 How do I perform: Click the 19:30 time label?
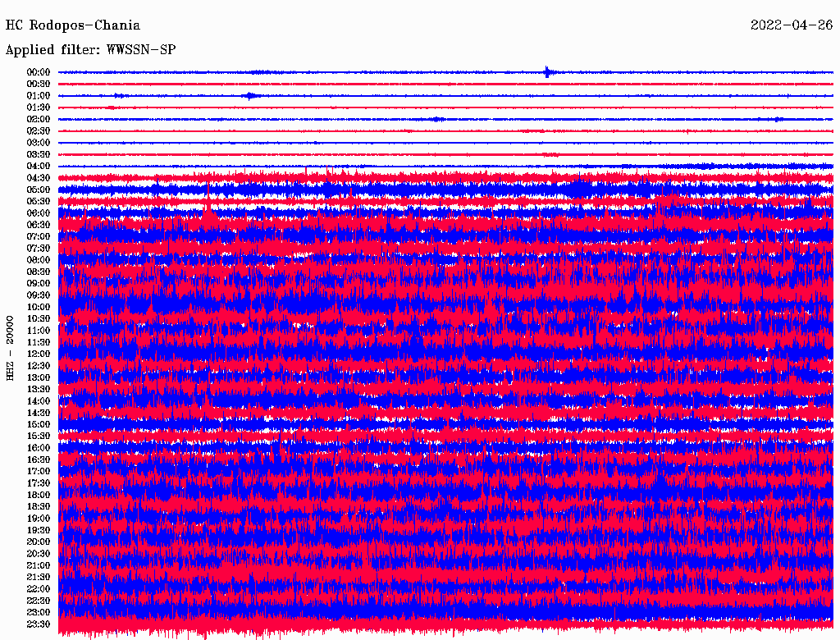click(39, 531)
